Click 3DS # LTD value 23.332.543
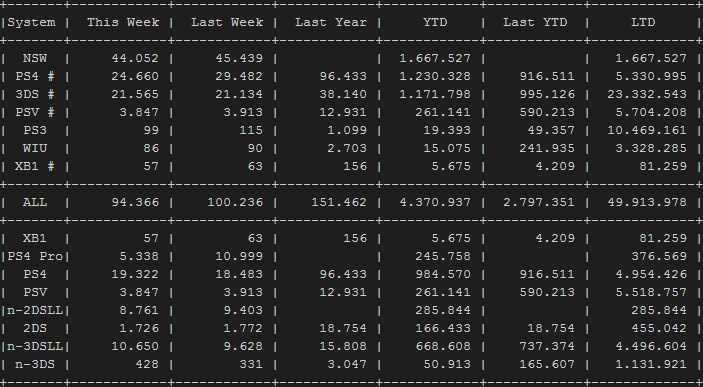This screenshot has width=703, height=387. [x=647, y=94]
